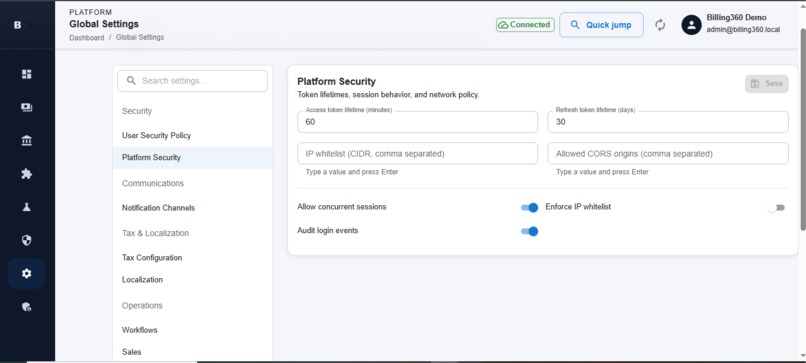This screenshot has width=806, height=363.
Task: Click the magnifier icon in Search settings
Action: [131, 81]
